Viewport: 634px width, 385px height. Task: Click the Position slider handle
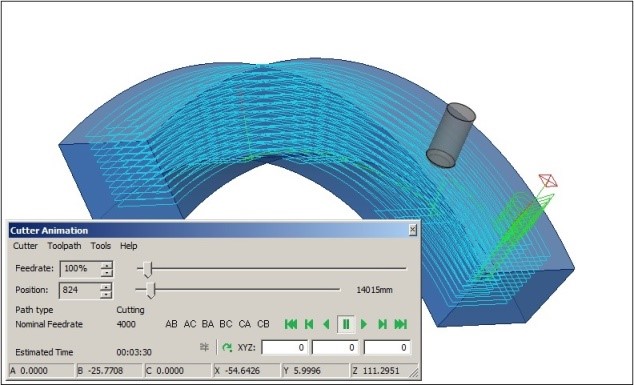coord(150,290)
